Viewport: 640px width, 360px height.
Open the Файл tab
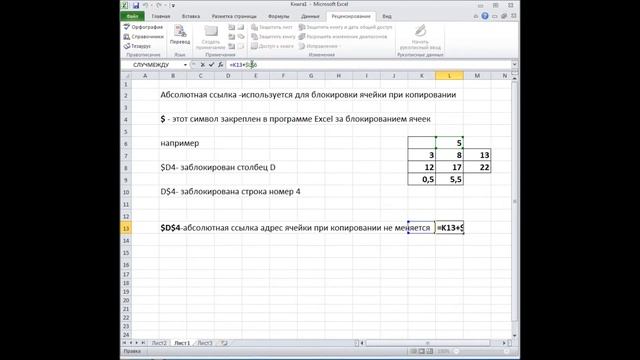[x=132, y=16]
